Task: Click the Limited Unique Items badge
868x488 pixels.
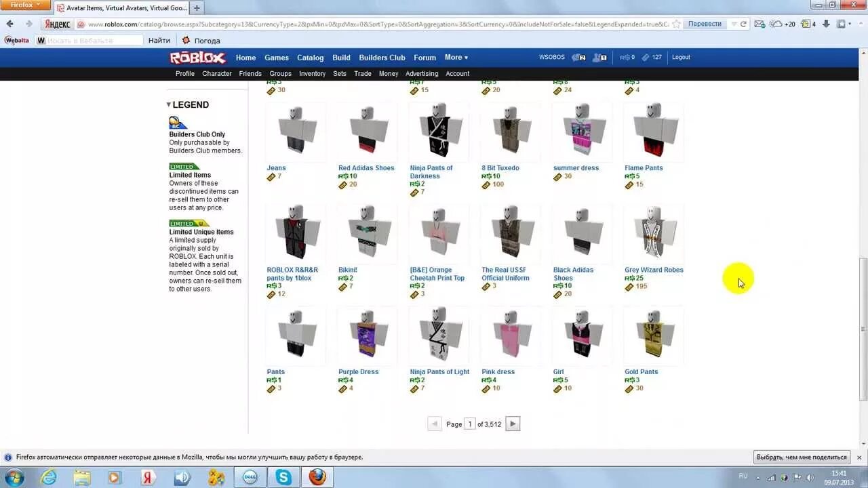Action: coord(189,223)
